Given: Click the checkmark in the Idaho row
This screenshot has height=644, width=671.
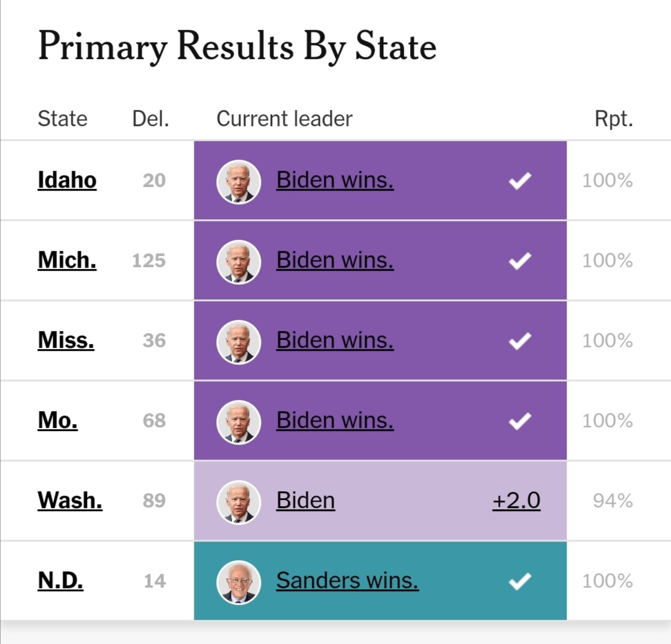Looking at the screenshot, I should [519, 181].
